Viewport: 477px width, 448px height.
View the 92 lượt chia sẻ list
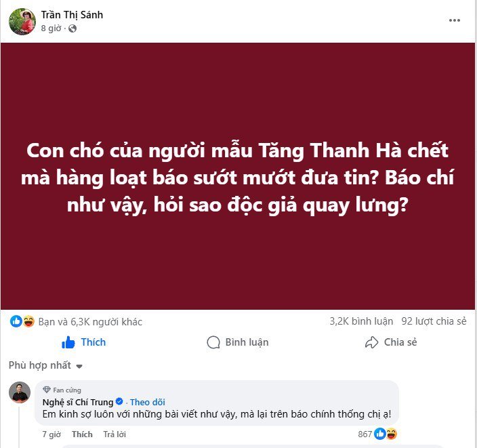pyautogui.click(x=434, y=321)
